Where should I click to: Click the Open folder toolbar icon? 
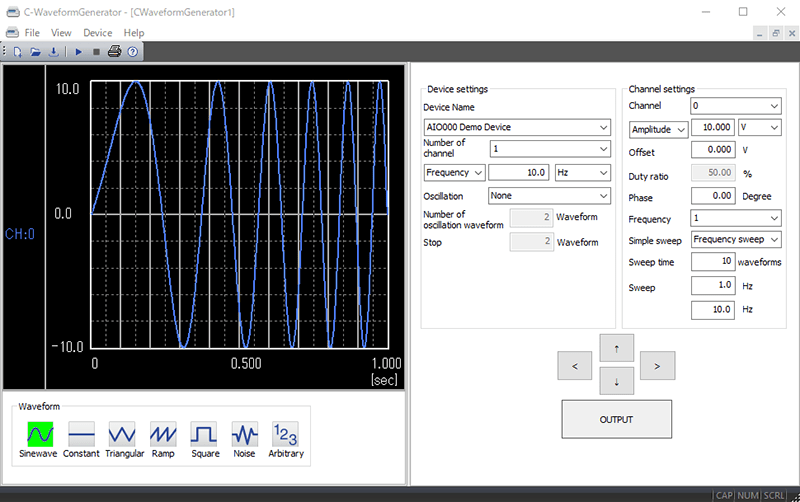point(34,51)
